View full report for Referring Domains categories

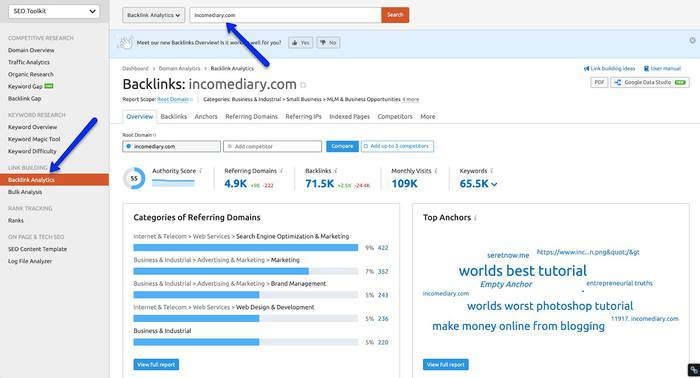(156, 365)
